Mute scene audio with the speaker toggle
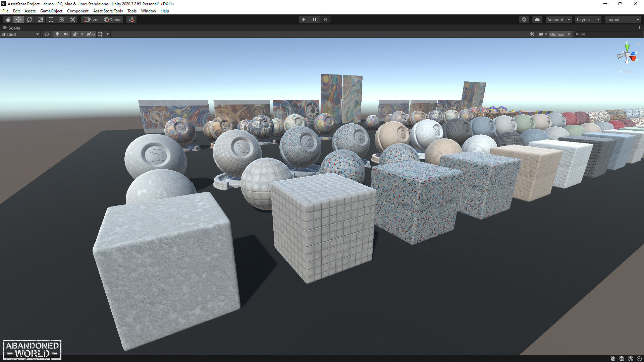Viewport: 644px width, 362px height. (66, 34)
